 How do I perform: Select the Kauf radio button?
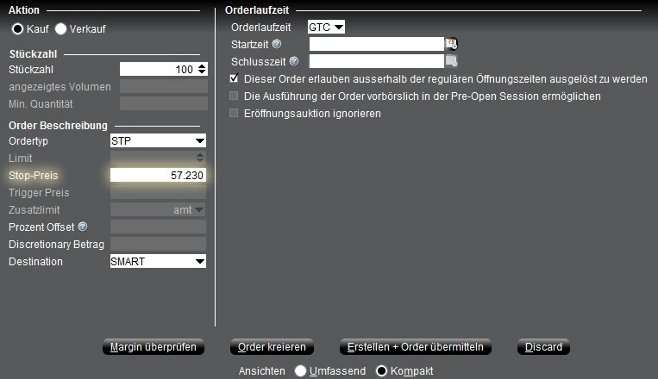[x=18, y=29]
